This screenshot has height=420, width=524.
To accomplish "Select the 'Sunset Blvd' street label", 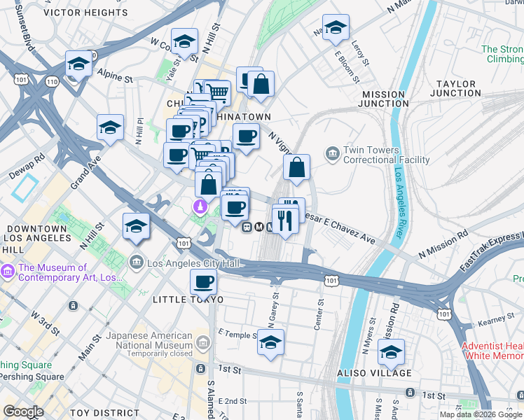I will click(25, 28).
